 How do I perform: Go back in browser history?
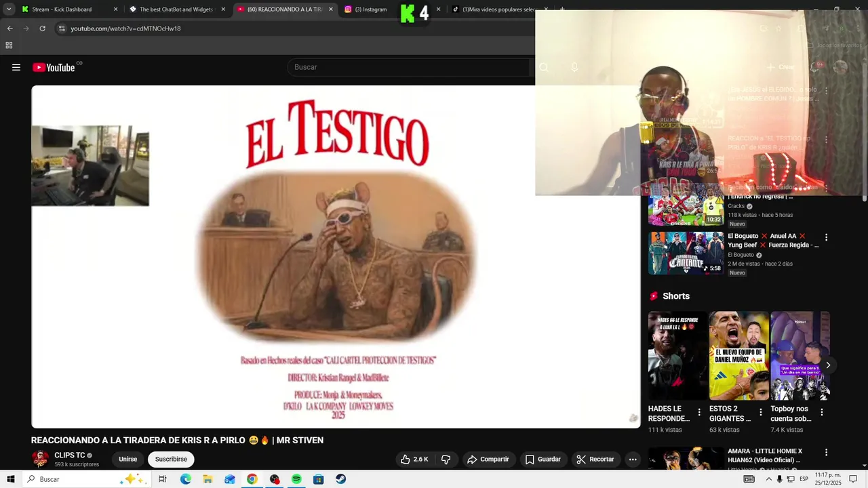click(x=10, y=28)
